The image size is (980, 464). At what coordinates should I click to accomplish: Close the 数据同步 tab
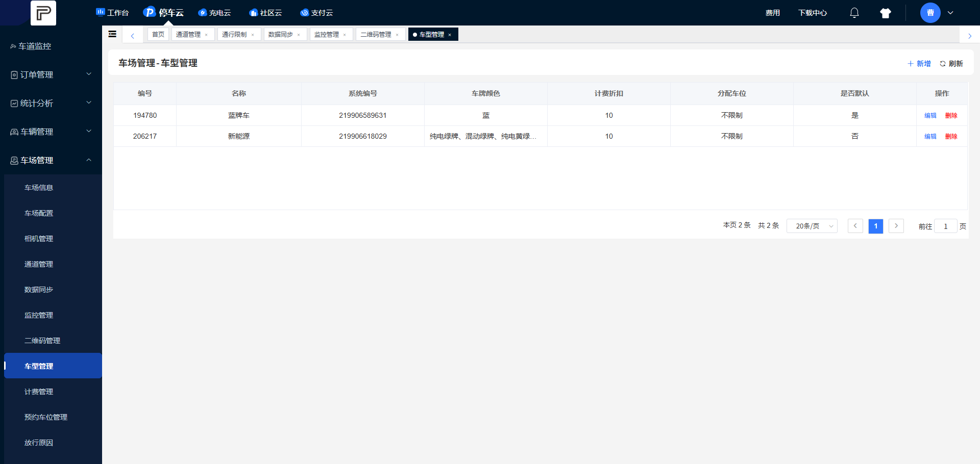pyautogui.click(x=299, y=35)
